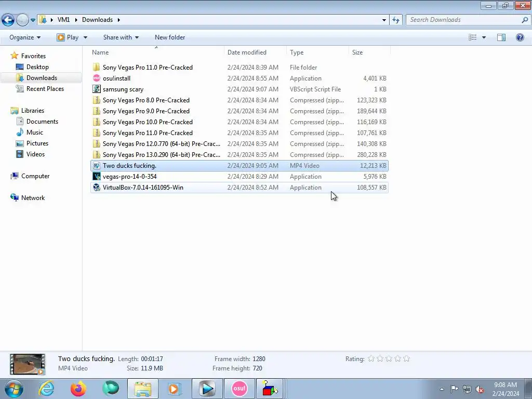Viewport: 532px width, 399px height.
Task: Click the search magnifier icon
Action: pos(525,20)
